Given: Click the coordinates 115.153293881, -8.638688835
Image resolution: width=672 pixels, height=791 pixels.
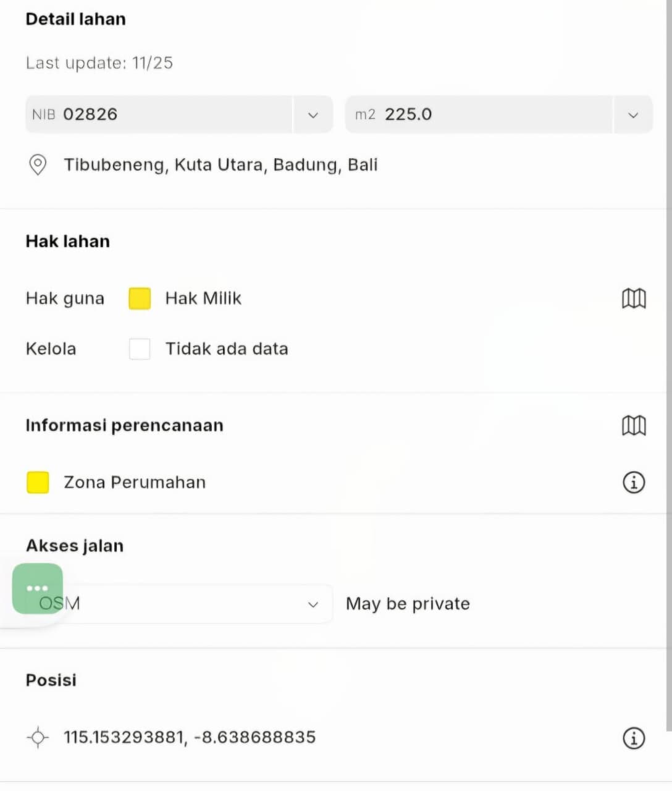Looking at the screenshot, I should tap(190, 737).
